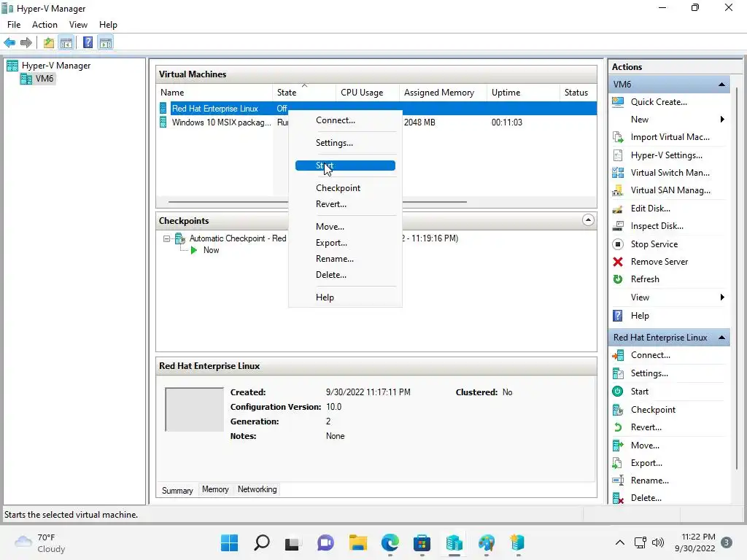Image resolution: width=747 pixels, height=560 pixels.
Task: Choose Settings... in the context menu
Action: coord(345,143)
